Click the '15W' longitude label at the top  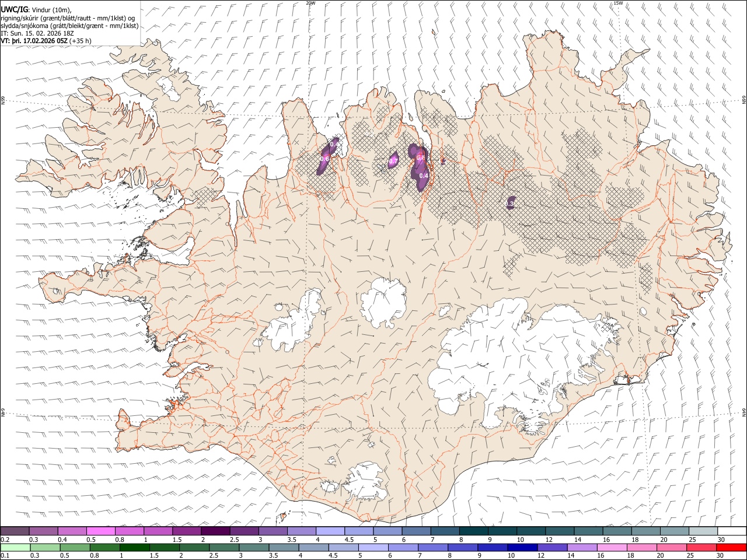pos(618,3)
